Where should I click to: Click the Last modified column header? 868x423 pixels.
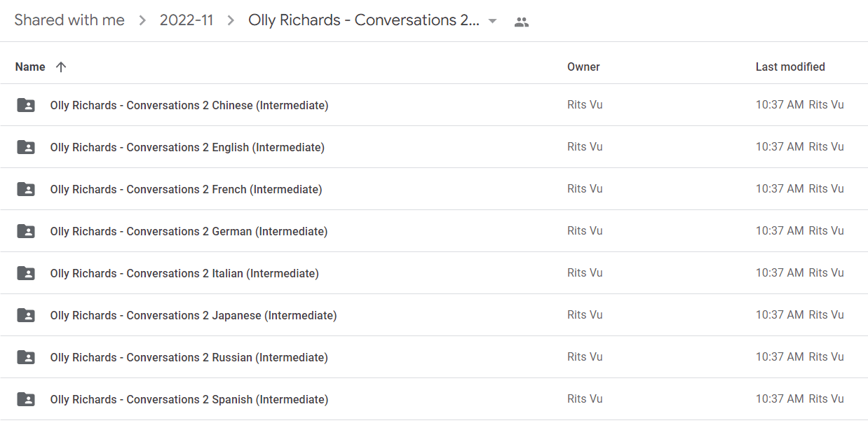click(x=790, y=67)
